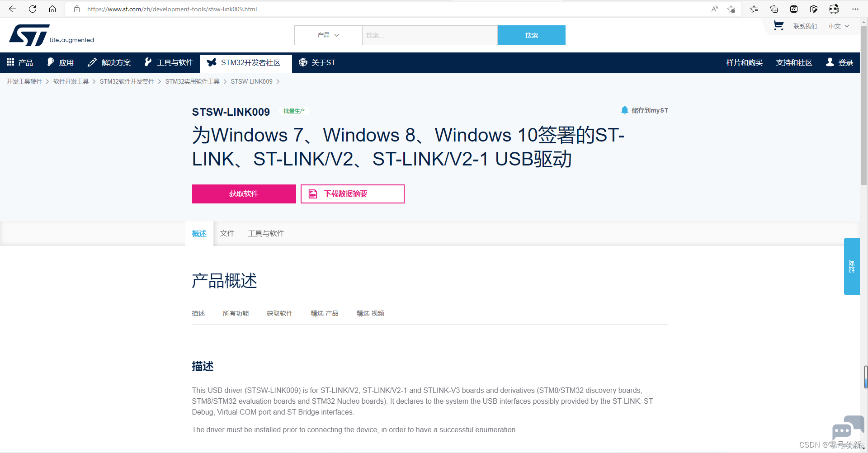This screenshot has width=868, height=453.
Task: Click the bell icon for 储存到myST
Action: point(624,110)
